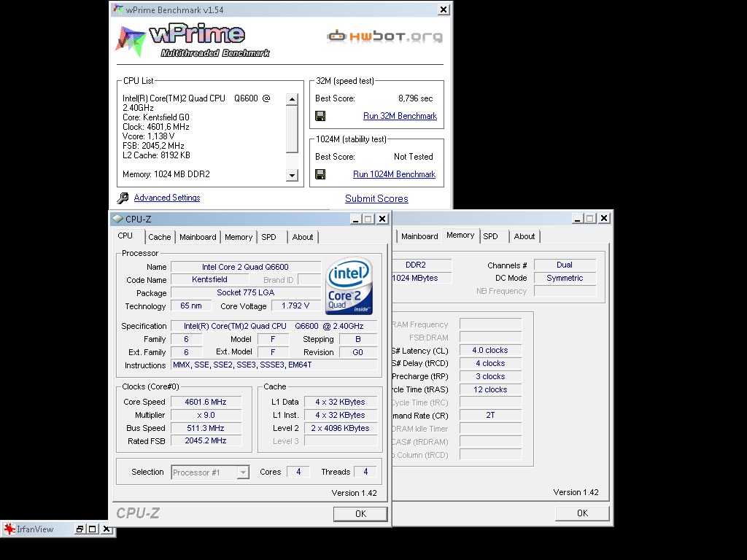This screenshot has width=747, height=560.
Task: Open About tab in rear CPU-Z window
Action: pos(524,236)
